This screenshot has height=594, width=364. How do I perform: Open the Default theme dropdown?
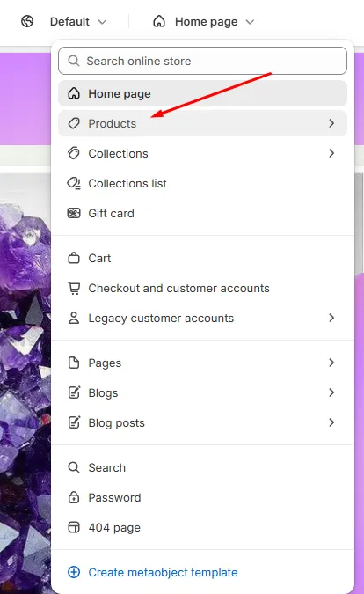78,22
